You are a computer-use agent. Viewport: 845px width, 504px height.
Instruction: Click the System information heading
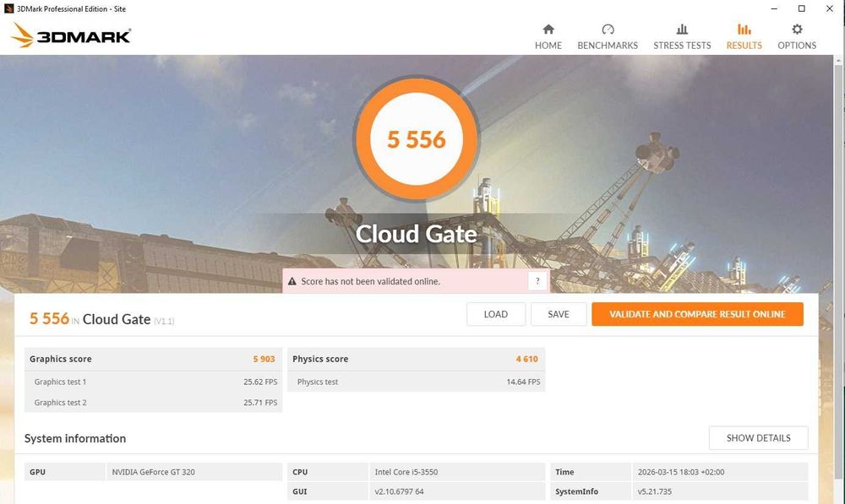75,438
